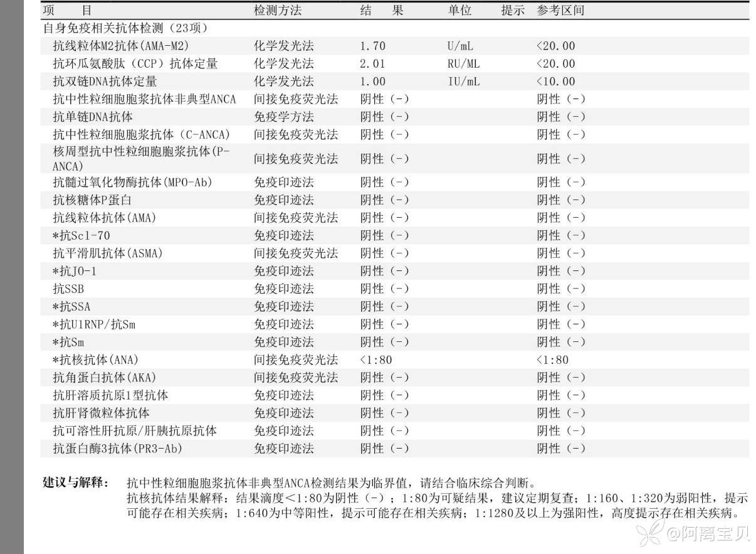This screenshot has width=756, height=554.
Task: Select the 自身免疫相关抗体检测（23项） section title
Action: coord(125,28)
